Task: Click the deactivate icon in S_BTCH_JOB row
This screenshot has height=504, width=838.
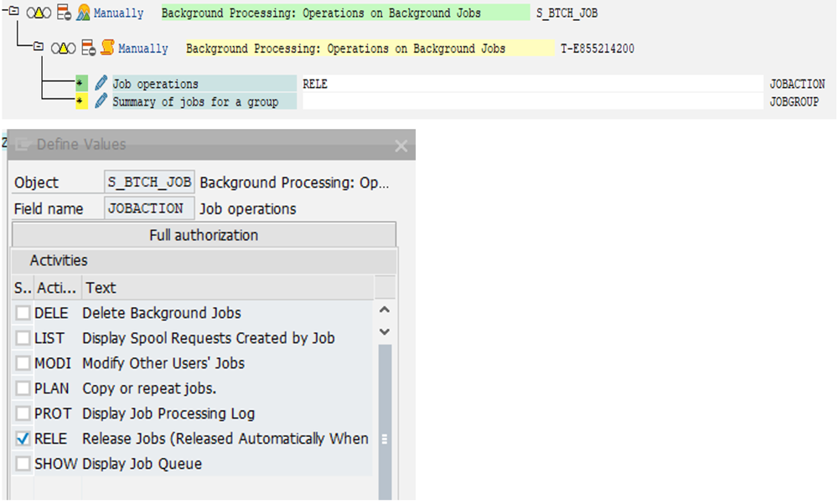Action: 65,13
